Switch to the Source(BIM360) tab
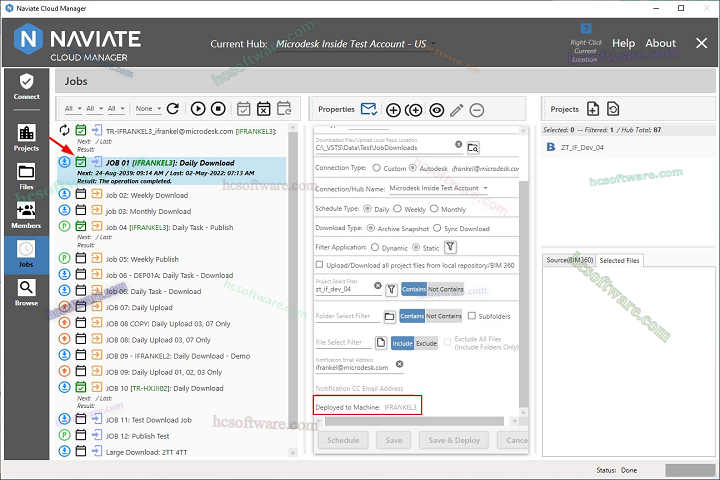 point(569,260)
